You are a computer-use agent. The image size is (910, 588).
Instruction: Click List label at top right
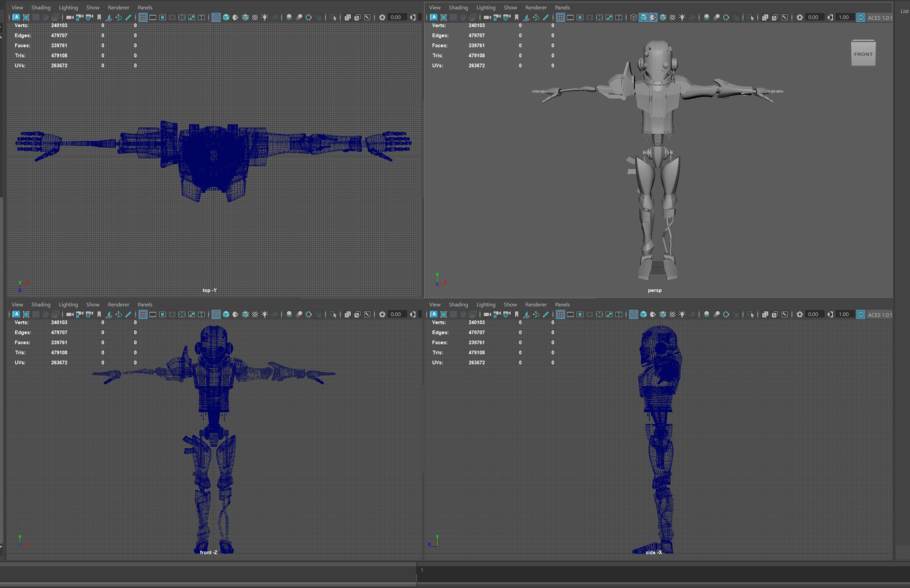tap(904, 11)
